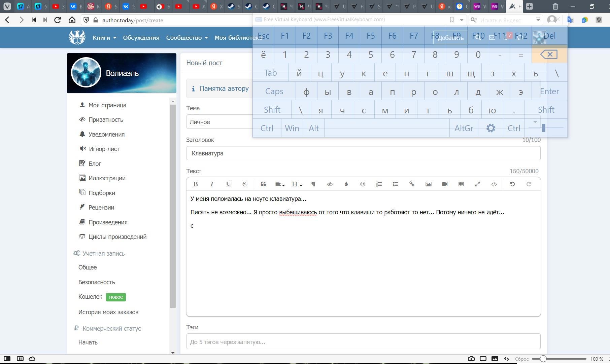Toggle Caps lock on the virtual keyboard
610x364 pixels.
click(274, 92)
